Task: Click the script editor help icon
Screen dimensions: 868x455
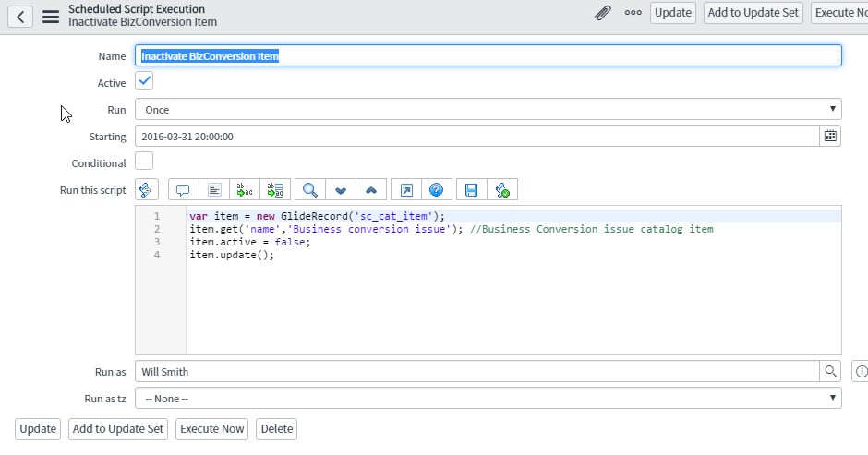Action: pyautogui.click(x=436, y=190)
